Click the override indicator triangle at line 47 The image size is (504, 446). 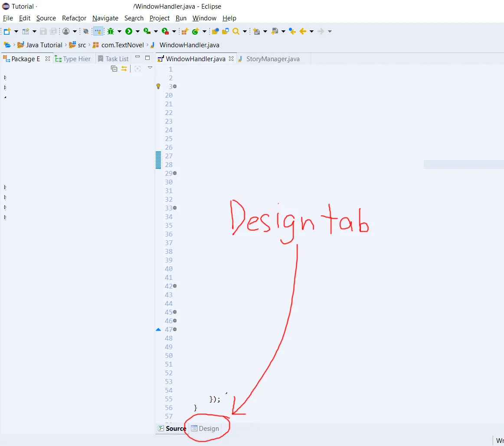158,329
